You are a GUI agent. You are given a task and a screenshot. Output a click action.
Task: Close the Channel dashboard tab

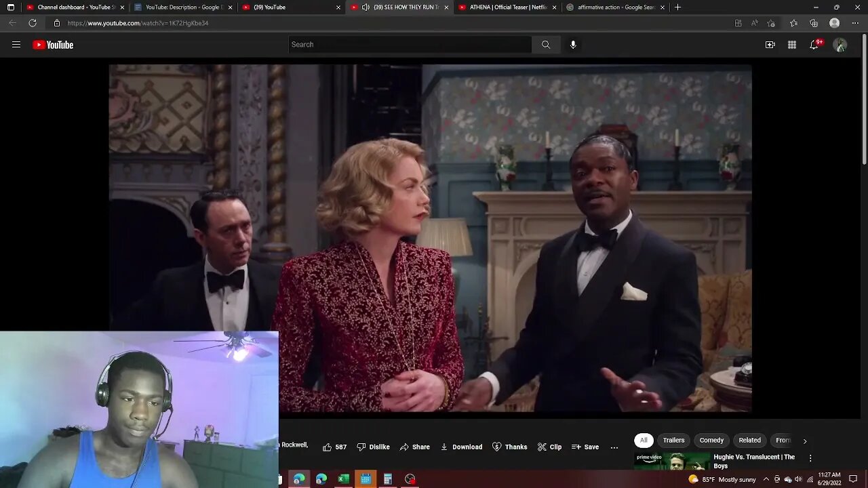[122, 7]
